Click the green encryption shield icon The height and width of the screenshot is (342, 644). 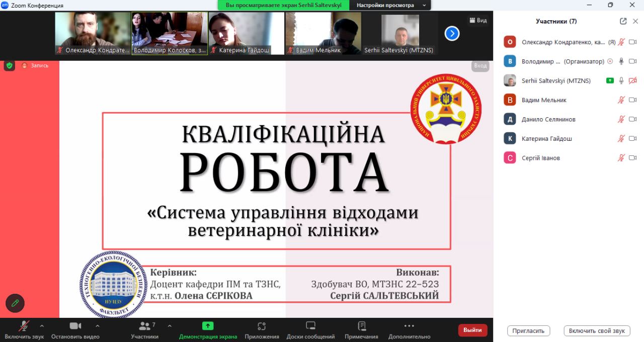click(x=9, y=65)
